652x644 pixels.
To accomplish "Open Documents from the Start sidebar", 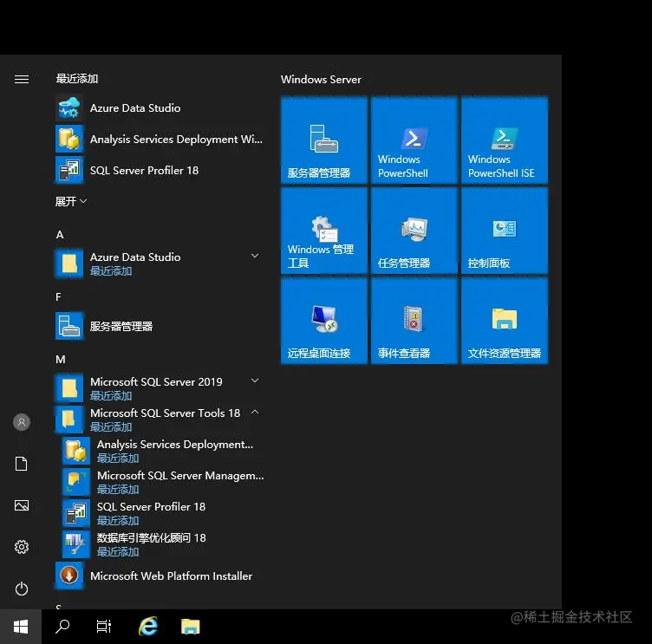I will pos(22,464).
